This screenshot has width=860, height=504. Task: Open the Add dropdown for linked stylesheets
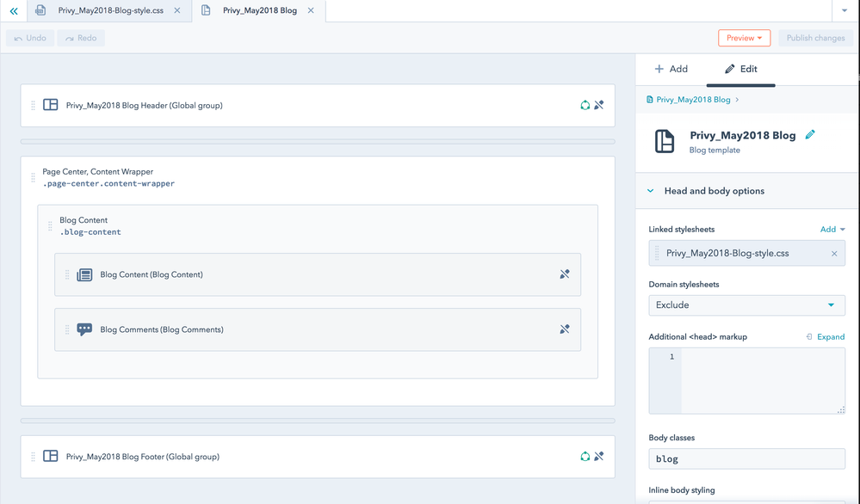click(x=832, y=229)
